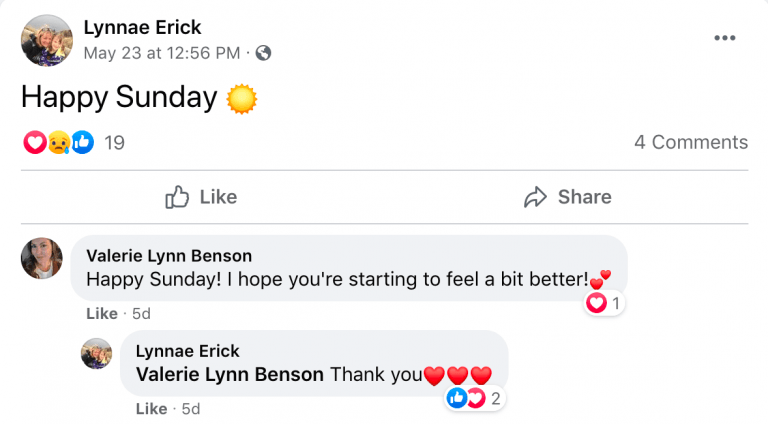Open the three-dot post options menu
This screenshot has height=424, width=768.
[725, 38]
